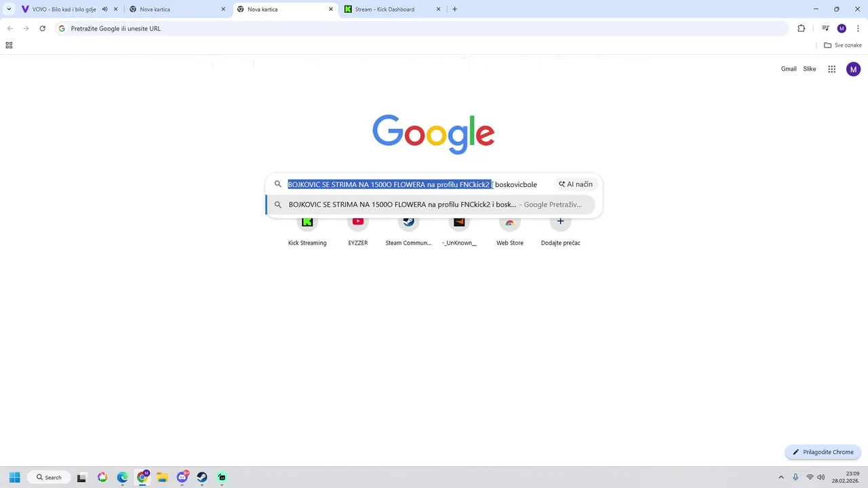Viewport: 868px width, 488px height.
Task: Mute the VOYO tab audio speaker icon
Action: point(104,9)
